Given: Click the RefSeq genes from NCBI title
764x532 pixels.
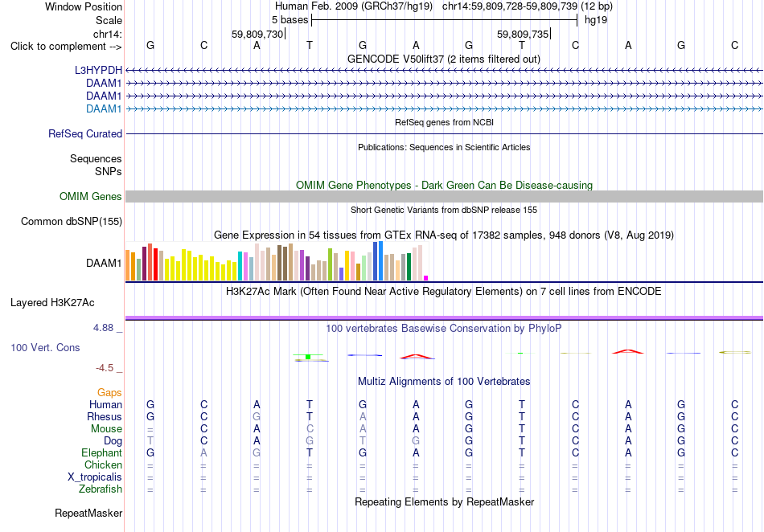Looking at the screenshot, I should pyautogui.click(x=444, y=122).
